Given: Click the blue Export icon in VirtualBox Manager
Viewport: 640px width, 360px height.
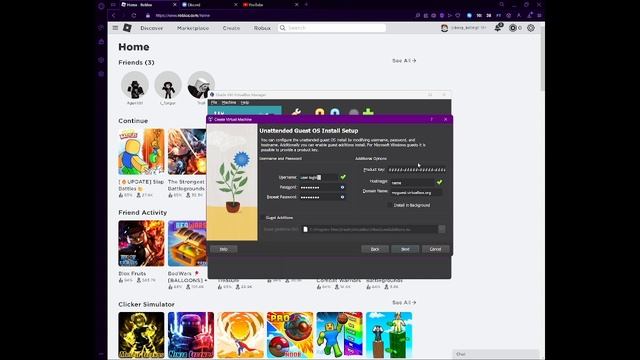Looking at the screenshot, I should click(x=335, y=112).
